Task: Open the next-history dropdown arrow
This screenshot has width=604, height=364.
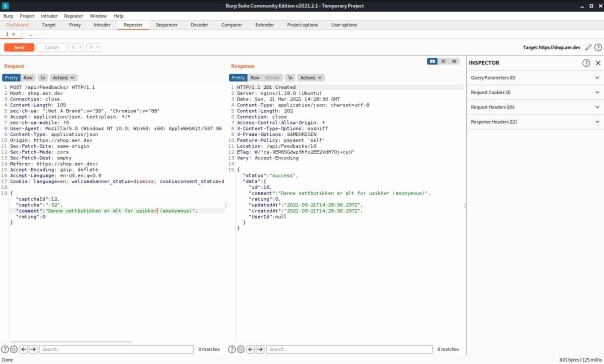Action: (98, 47)
